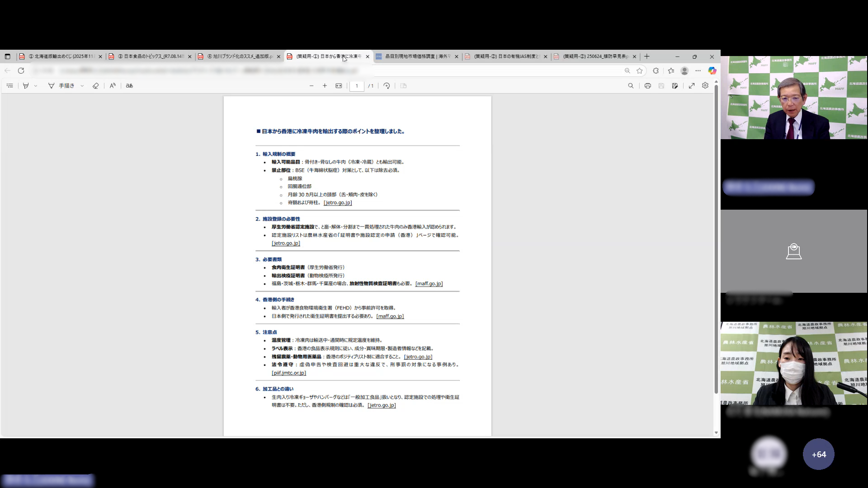Image resolution: width=868 pixels, height=488 pixels.
Task: Enter PDF full screen mode
Action: coord(692,86)
